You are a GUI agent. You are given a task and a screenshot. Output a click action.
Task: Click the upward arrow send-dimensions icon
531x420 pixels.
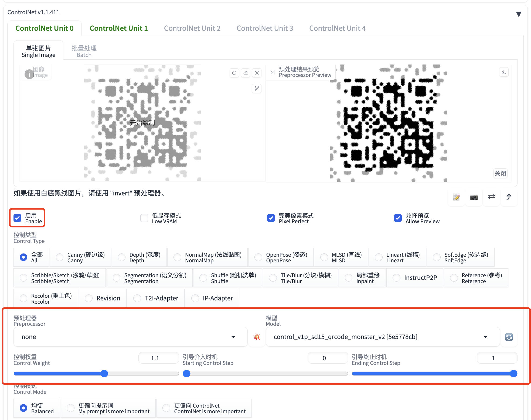509,197
